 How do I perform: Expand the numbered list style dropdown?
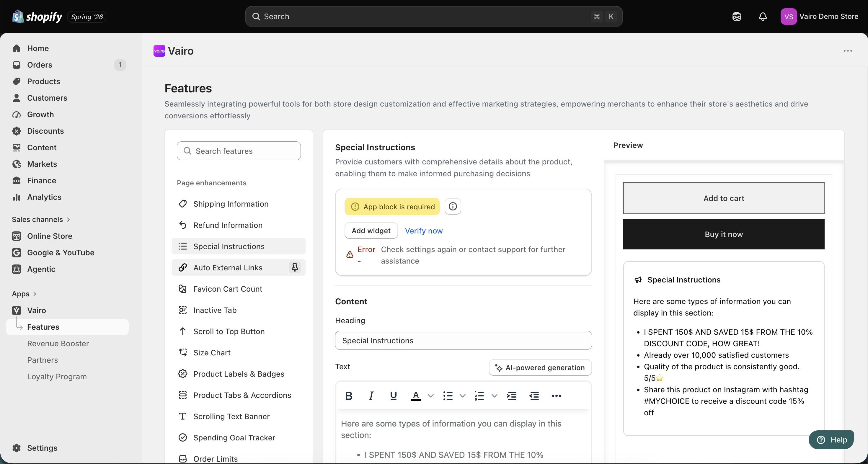coord(494,396)
